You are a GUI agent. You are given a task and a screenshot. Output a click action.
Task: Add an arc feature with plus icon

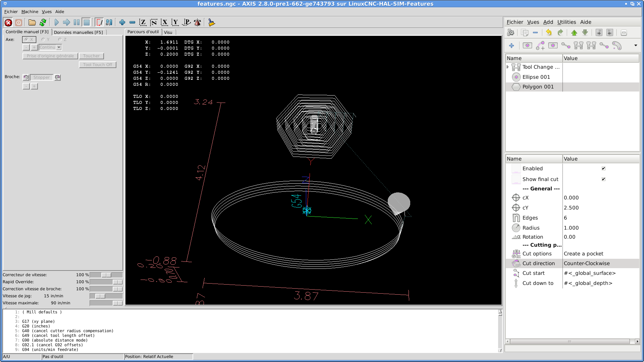(540, 46)
